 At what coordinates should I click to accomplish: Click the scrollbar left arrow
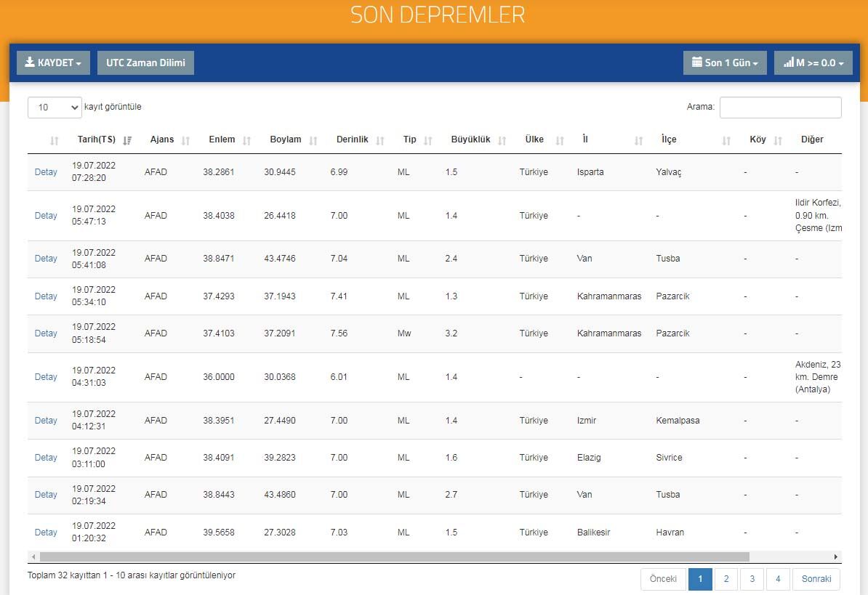pyautogui.click(x=33, y=556)
